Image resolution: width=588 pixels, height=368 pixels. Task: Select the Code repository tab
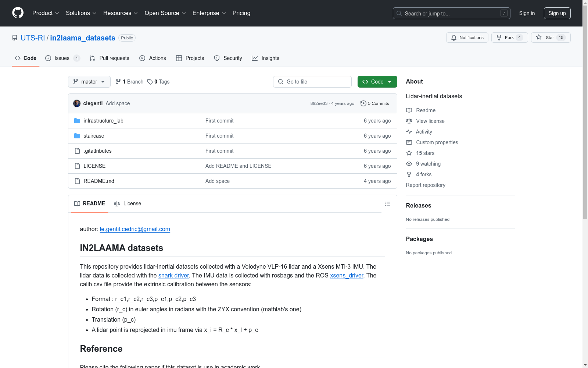point(26,58)
